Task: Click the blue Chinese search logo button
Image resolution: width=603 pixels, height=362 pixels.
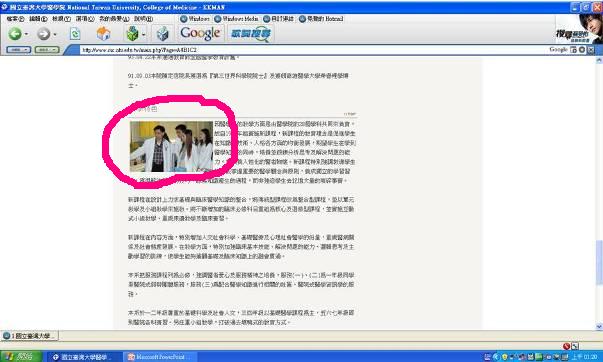Action: [x=251, y=33]
